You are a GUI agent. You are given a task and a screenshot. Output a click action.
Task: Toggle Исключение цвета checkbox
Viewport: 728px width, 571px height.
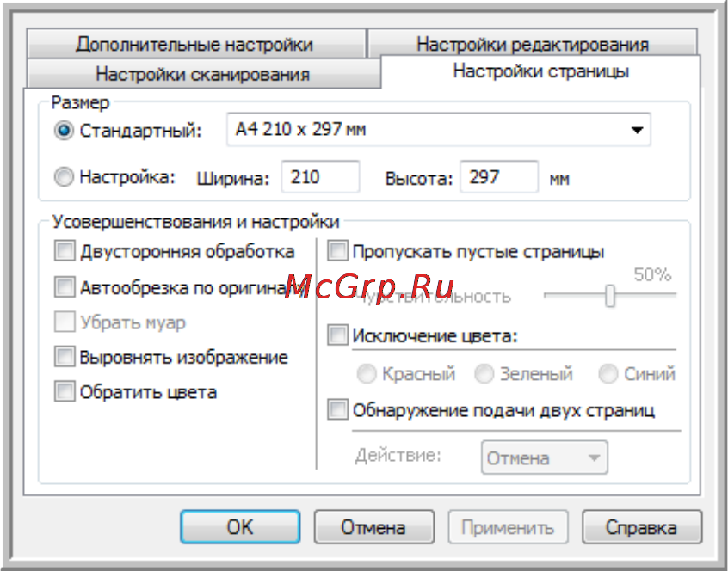click(337, 335)
